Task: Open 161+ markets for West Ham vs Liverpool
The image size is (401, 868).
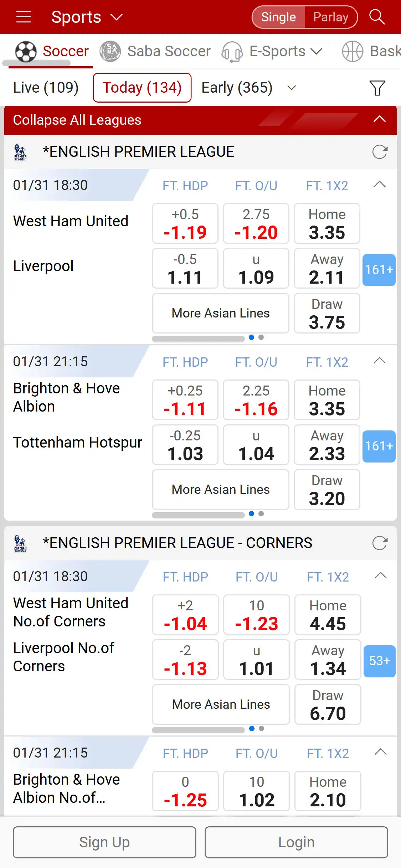Action: coord(379,270)
